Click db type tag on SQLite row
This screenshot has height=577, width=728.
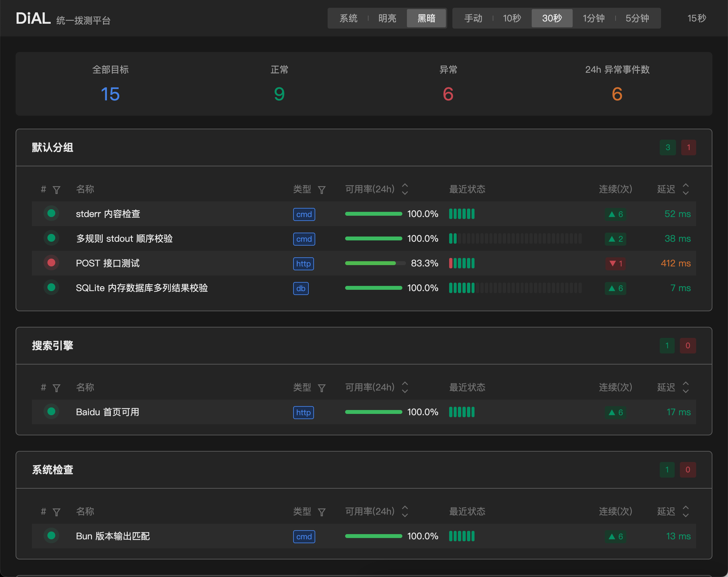click(301, 288)
